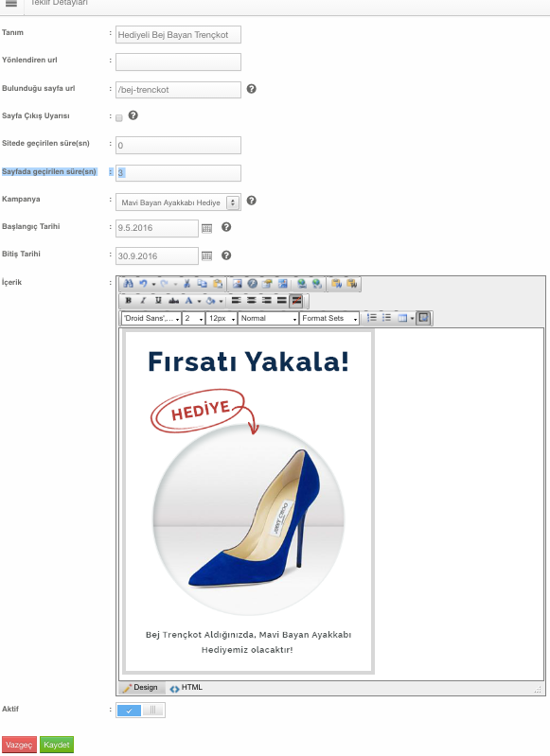This screenshot has width=550, height=756.
Task: Remove hyperlink from selection
Action: pos(317,284)
